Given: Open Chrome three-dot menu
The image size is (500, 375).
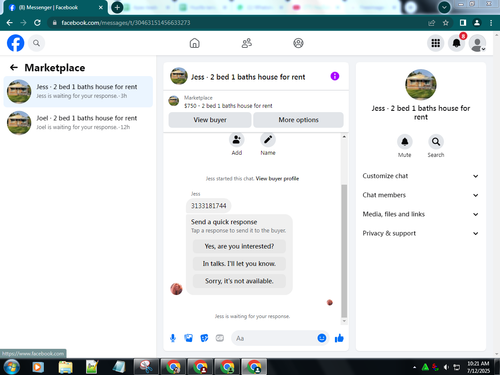Looking at the screenshot, I should [491, 23].
